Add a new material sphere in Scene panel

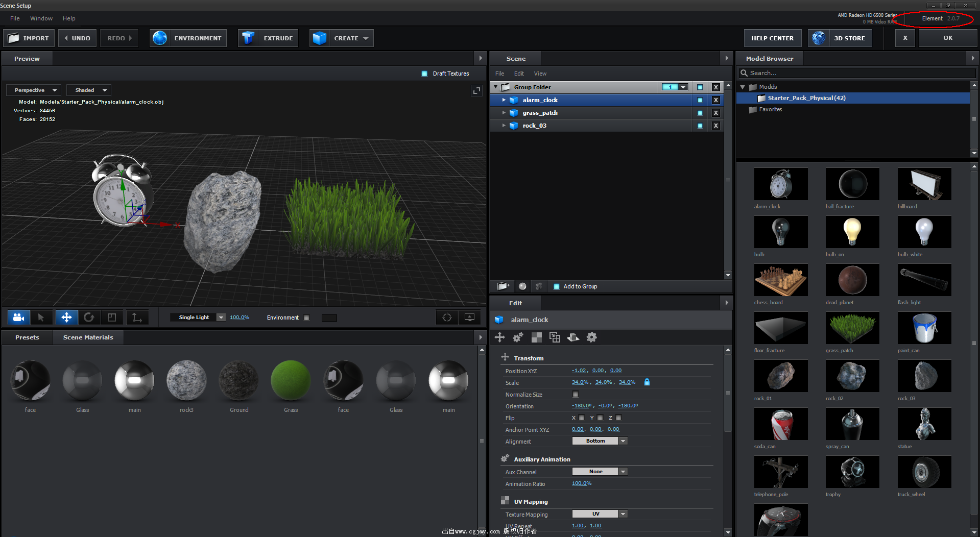pos(522,286)
